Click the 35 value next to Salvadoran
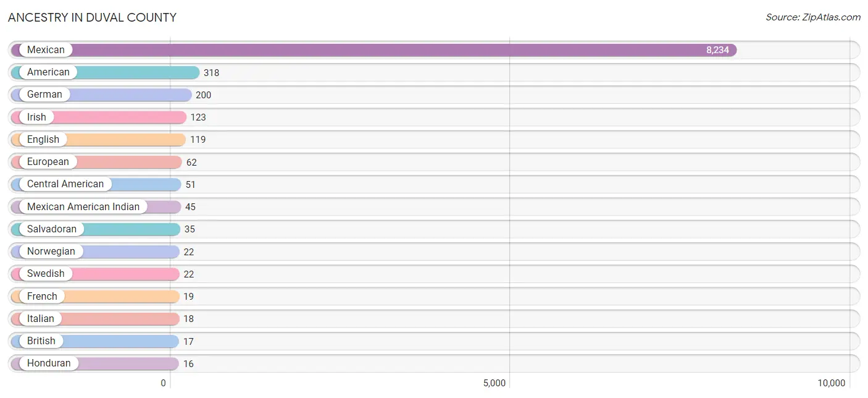Viewport: 868px width, 398px height. point(190,229)
